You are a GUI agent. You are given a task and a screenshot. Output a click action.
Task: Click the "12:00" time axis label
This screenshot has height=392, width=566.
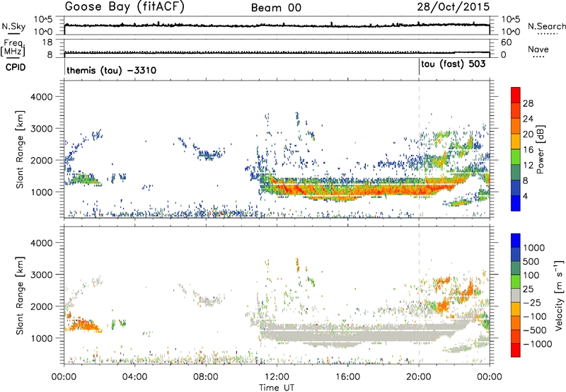277,377
